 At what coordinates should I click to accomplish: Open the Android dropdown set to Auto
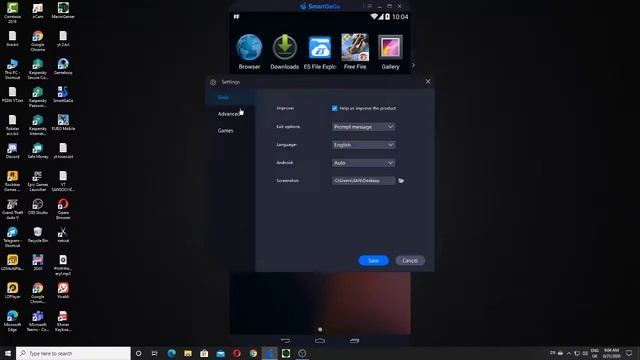click(x=363, y=163)
